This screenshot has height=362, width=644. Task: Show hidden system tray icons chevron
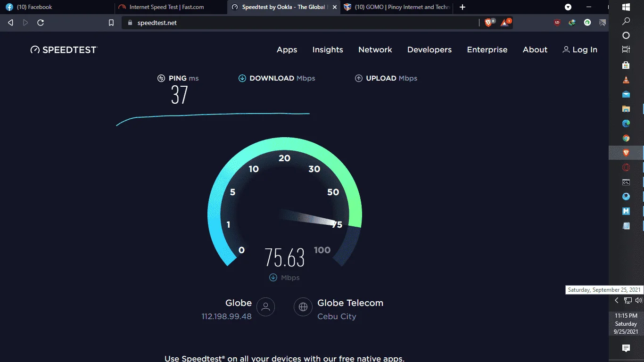tap(616, 300)
